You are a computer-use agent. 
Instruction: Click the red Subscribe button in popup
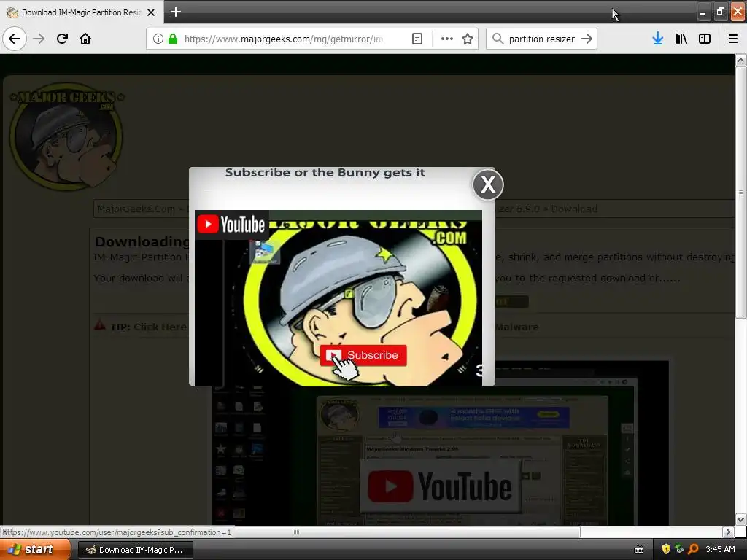363,355
